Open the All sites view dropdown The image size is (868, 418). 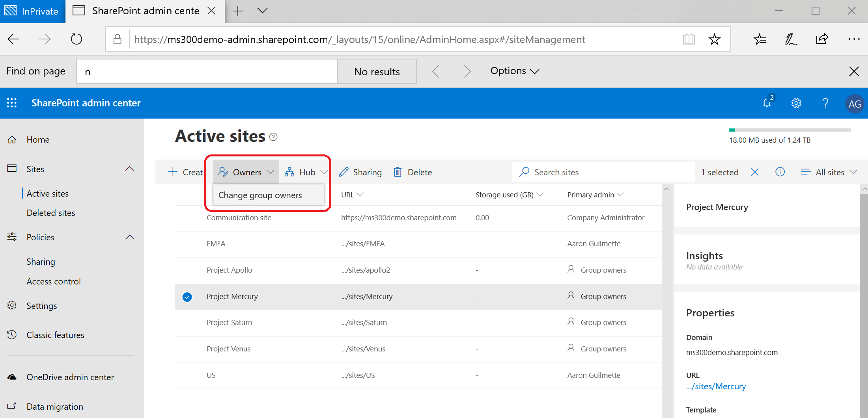coord(829,172)
